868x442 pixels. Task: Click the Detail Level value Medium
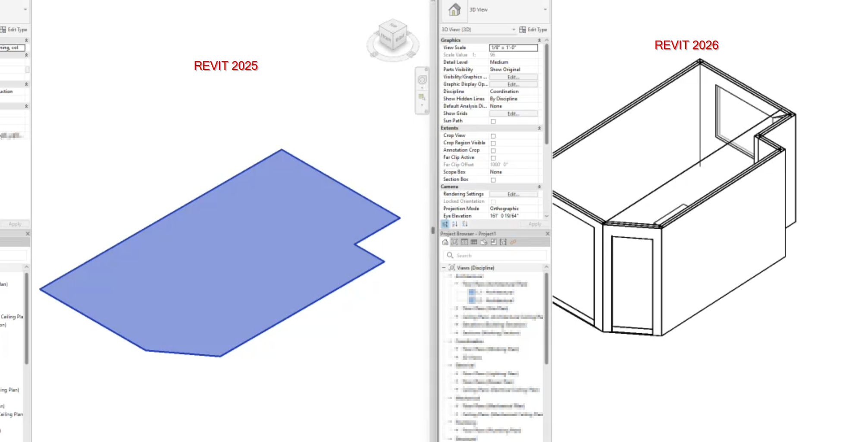tap(499, 62)
